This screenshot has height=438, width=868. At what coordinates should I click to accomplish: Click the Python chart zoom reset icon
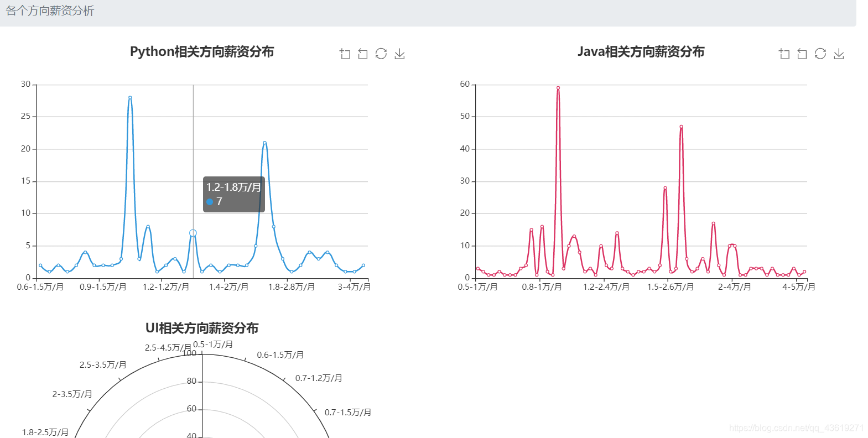[x=363, y=54]
